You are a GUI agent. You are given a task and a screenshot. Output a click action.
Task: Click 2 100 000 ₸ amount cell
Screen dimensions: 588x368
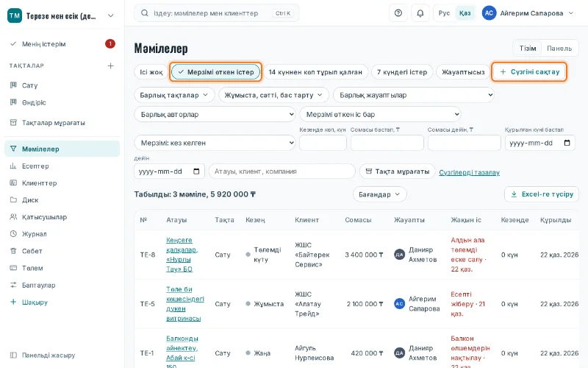tap(365, 304)
